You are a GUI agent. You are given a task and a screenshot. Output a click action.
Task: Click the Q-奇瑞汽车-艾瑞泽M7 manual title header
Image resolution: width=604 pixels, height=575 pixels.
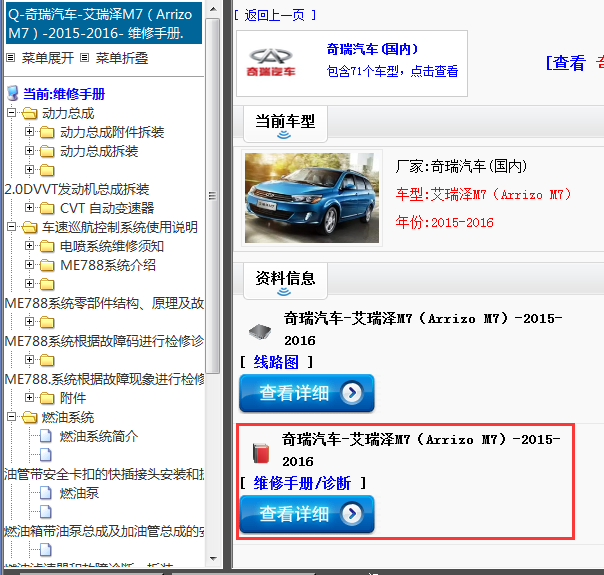point(104,23)
